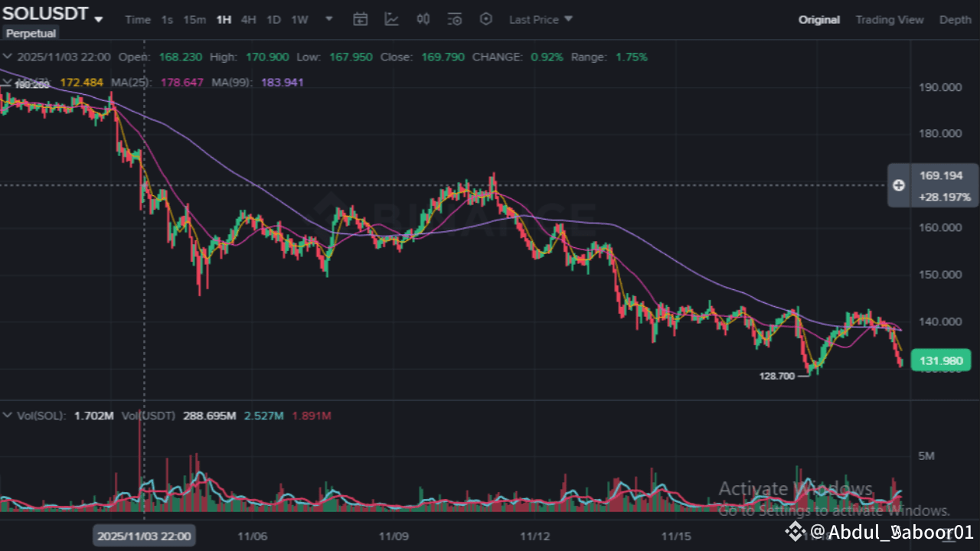Click the Low value 167.950
The width and height of the screenshot is (980, 551).
click(x=351, y=57)
